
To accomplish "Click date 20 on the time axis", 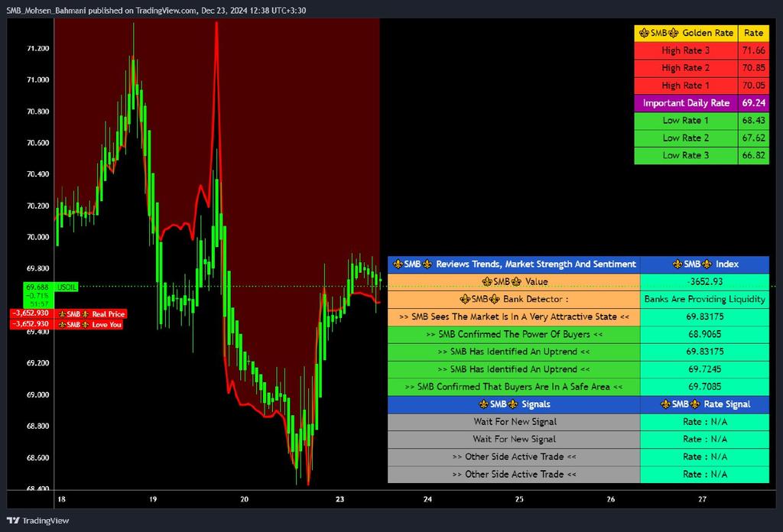I will (244, 499).
